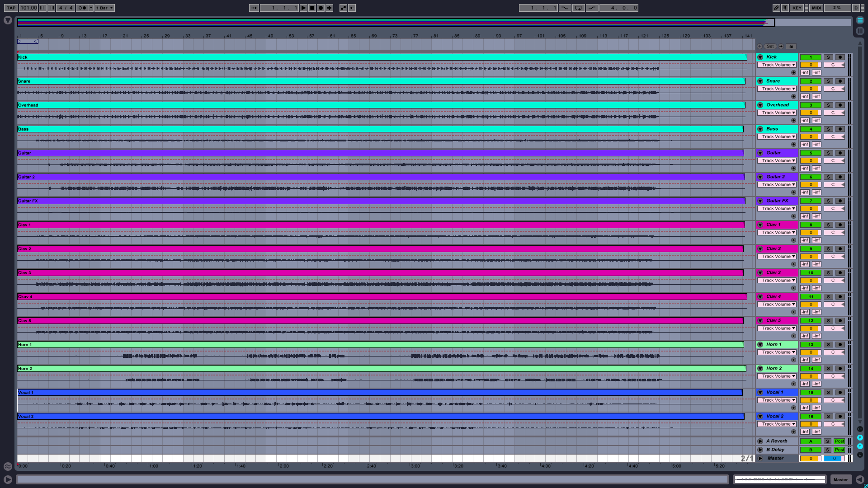Deactivate the Guitar track activator
868x488 pixels.
click(x=811, y=153)
